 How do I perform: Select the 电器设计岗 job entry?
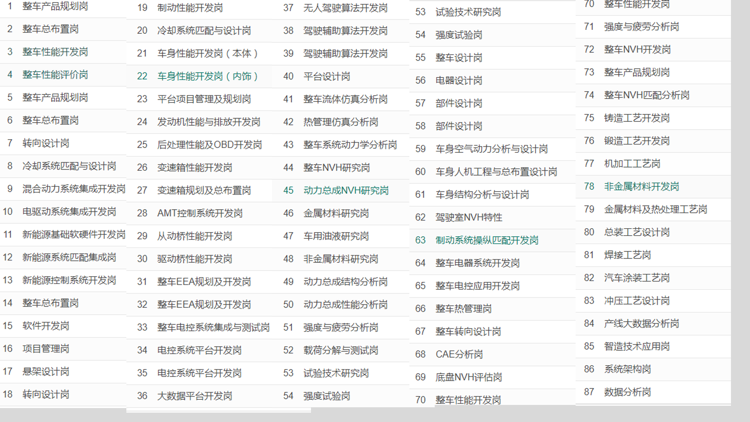click(459, 80)
